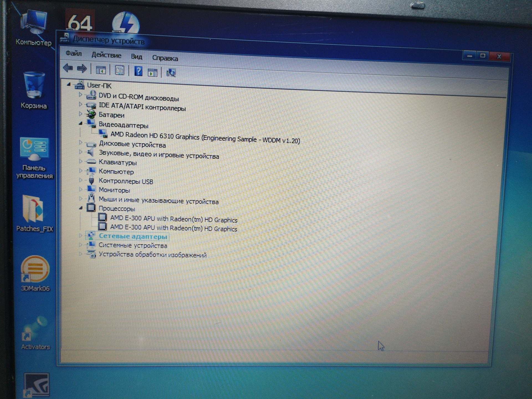Click the mouse devices category icon

[x=91, y=198]
